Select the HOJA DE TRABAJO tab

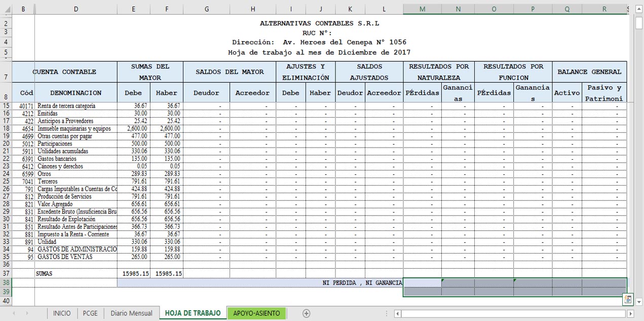click(x=193, y=313)
